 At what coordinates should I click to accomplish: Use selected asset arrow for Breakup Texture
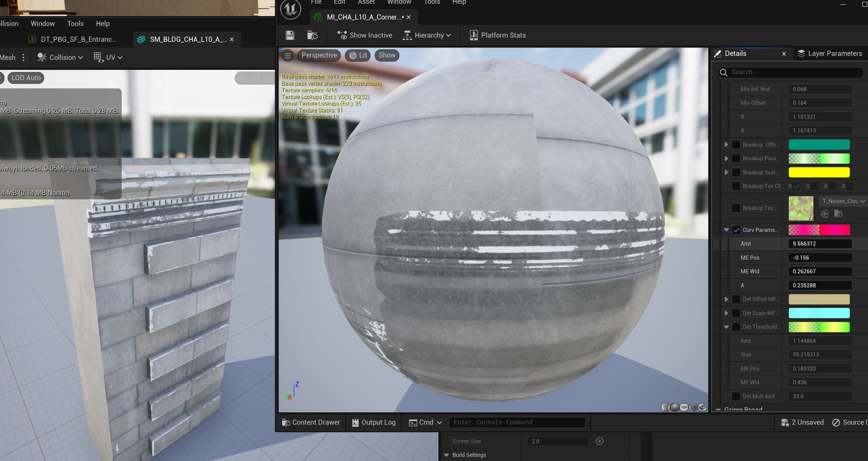click(825, 214)
